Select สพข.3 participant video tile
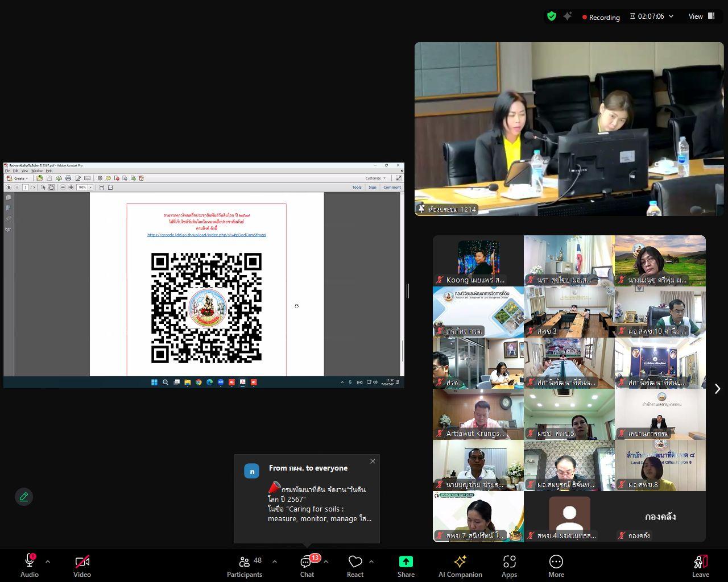 (569, 312)
